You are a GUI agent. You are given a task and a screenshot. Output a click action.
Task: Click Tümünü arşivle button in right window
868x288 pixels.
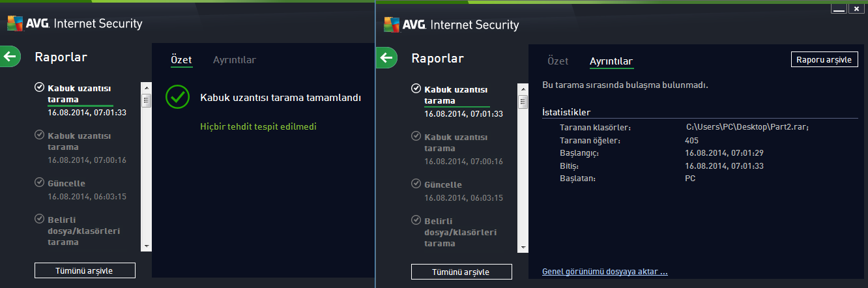coord(461,272)
